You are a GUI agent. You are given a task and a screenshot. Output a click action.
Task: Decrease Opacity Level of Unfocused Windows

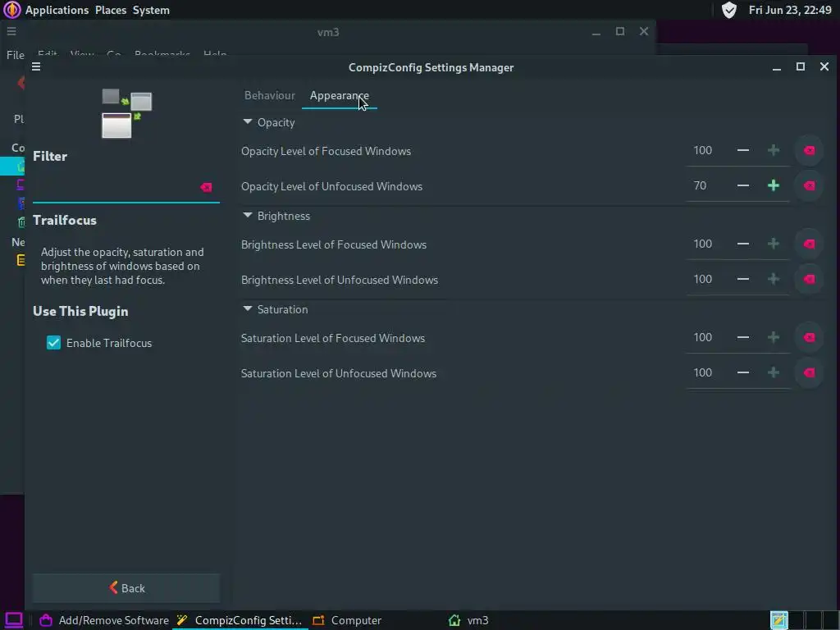742,186
